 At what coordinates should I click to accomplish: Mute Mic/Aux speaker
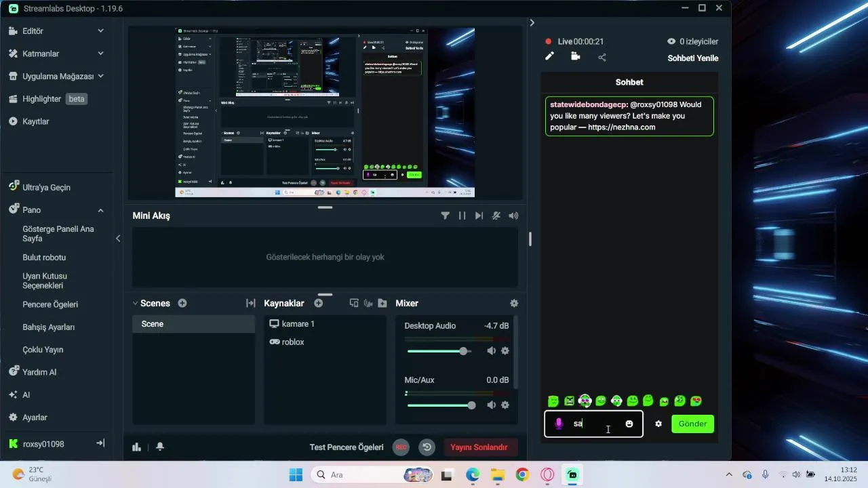[492, 405]
